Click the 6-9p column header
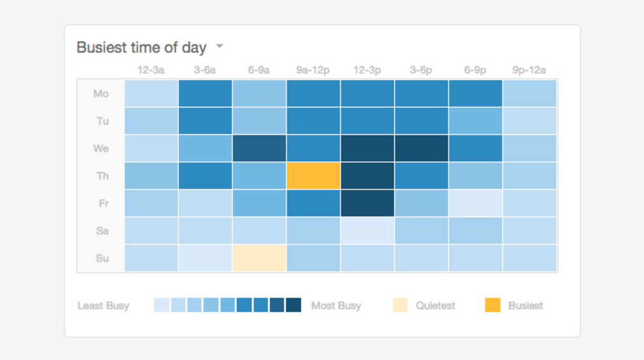 tap(475, 70)
